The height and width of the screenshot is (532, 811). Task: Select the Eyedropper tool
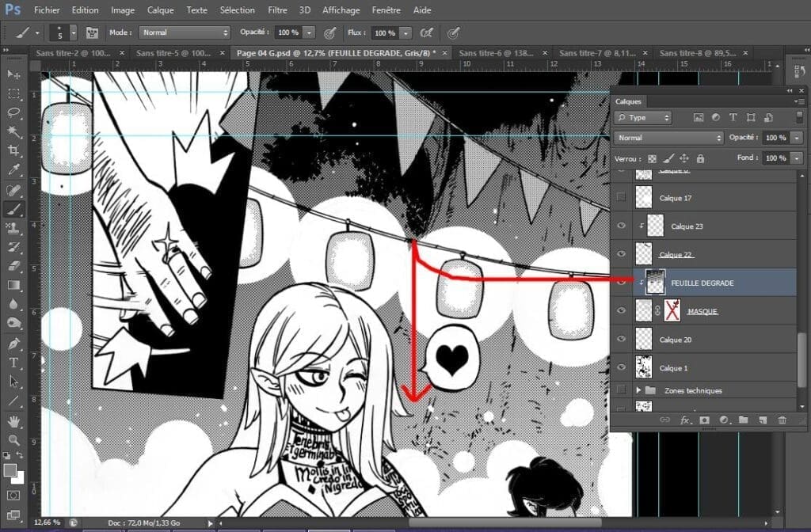pyautogui.click(x=13, y=169)
